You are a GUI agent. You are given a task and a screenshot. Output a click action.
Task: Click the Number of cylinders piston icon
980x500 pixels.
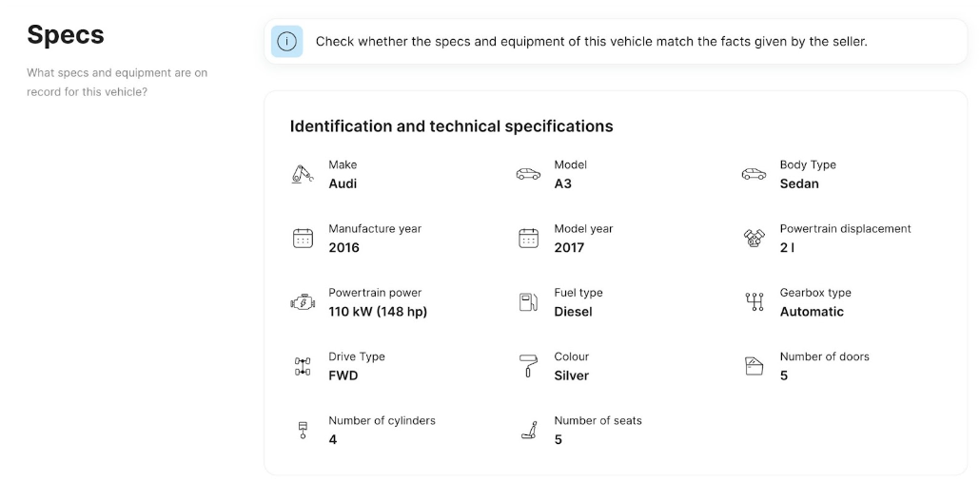tap(304, 431)
